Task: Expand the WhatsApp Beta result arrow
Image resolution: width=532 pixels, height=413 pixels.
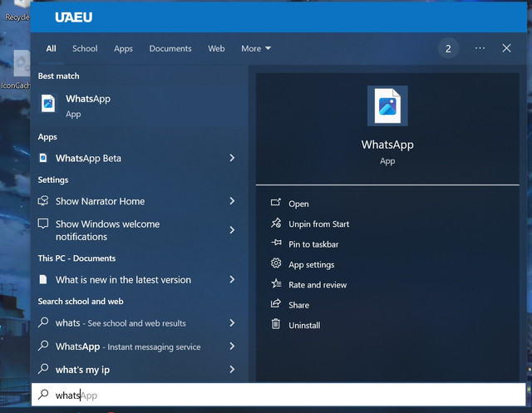Action: pyautogui.click(x=232, y=158)
